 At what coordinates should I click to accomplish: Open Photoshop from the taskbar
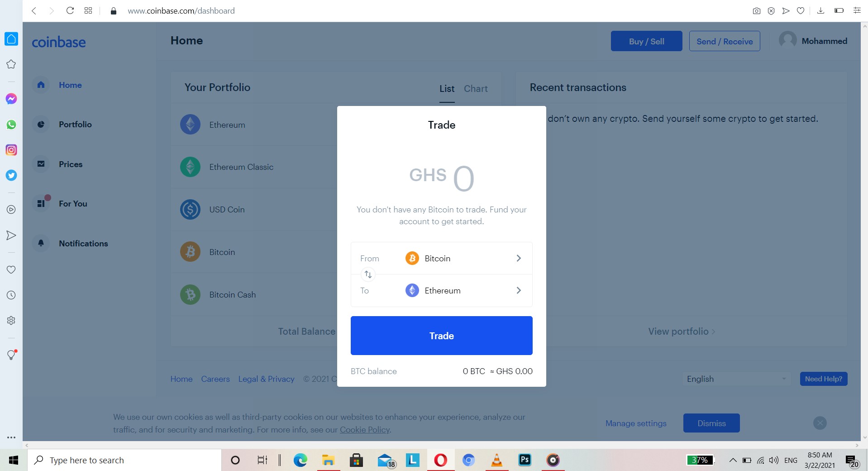pyautogui.click(x=525, y=460)
